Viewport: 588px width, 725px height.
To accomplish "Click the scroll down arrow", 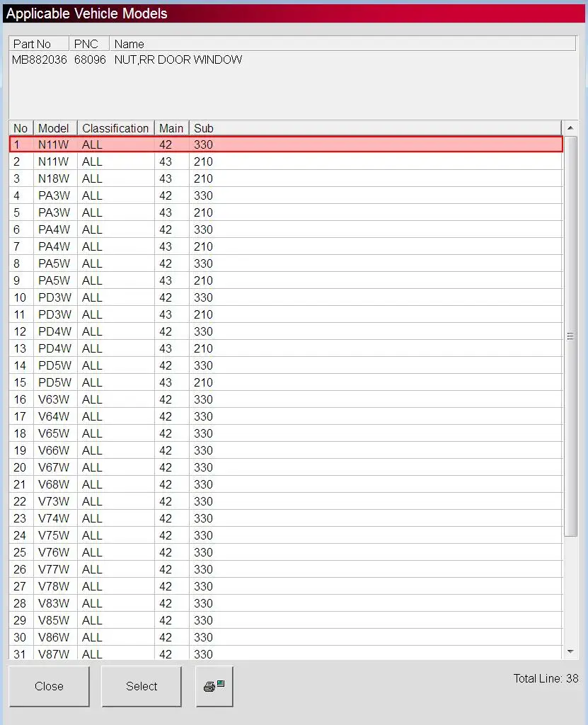I will 570,652.
